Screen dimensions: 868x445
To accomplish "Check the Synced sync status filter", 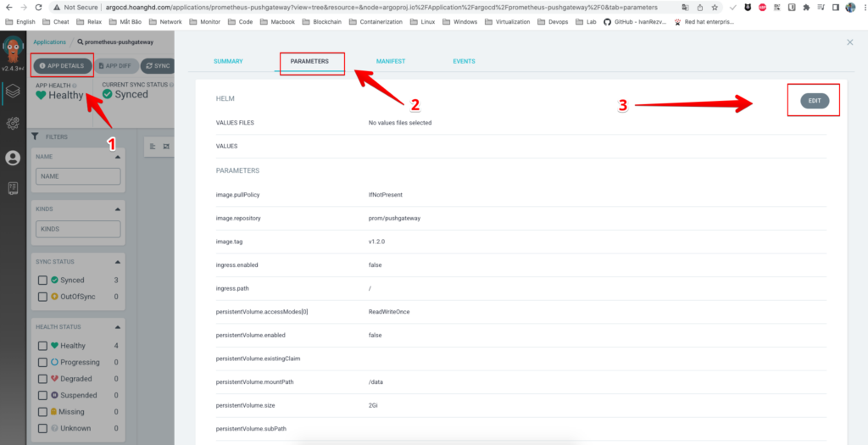I will pos(42,280).
